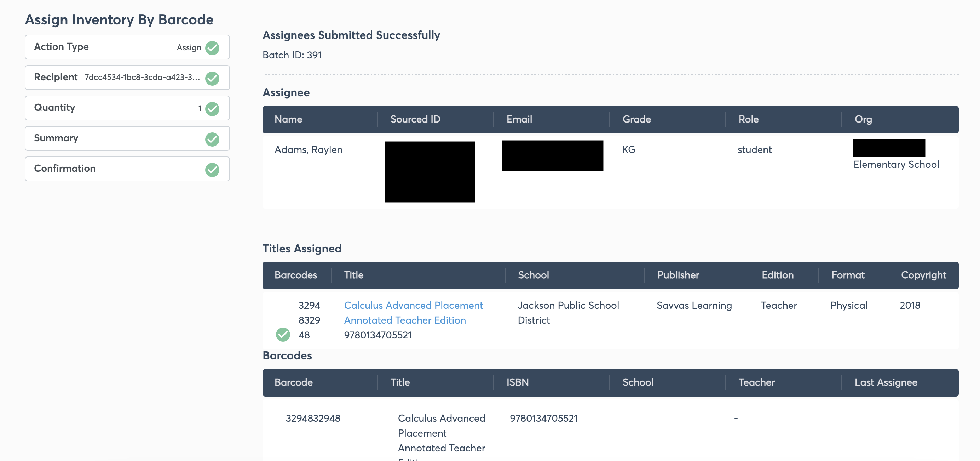This screenshot has width=980, height=461.
Task: Open Calculus Advanced Placement Annotated Teacher Edition link
Action: [413, 313]
